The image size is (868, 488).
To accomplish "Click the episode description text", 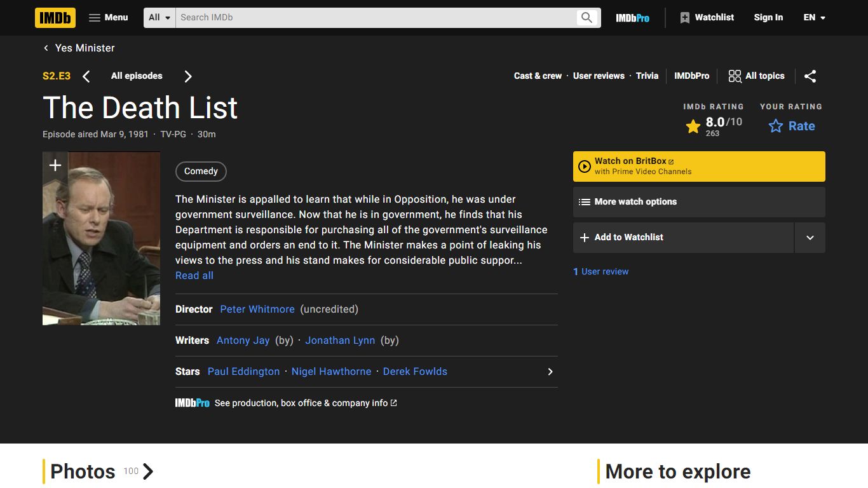I will (x=362, y=230).
